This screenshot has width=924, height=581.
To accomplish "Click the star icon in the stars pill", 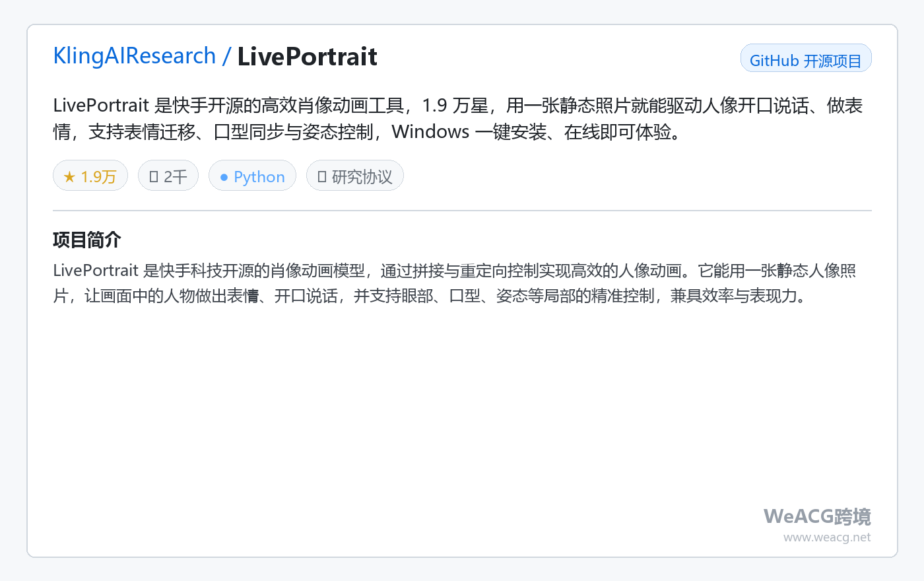I will (x=69, y=177).
